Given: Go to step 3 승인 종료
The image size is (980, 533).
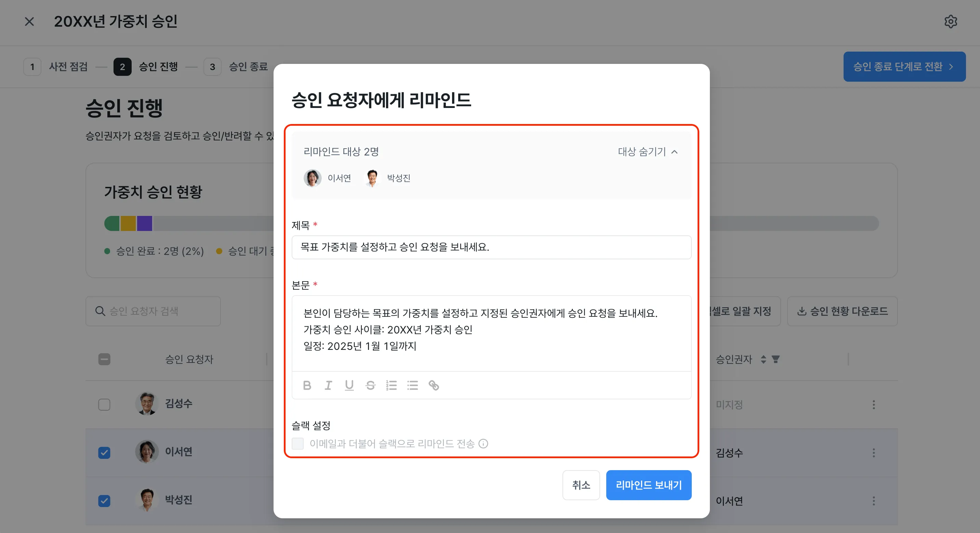Looking at the screenshot, I should click(x=236, y=67).
